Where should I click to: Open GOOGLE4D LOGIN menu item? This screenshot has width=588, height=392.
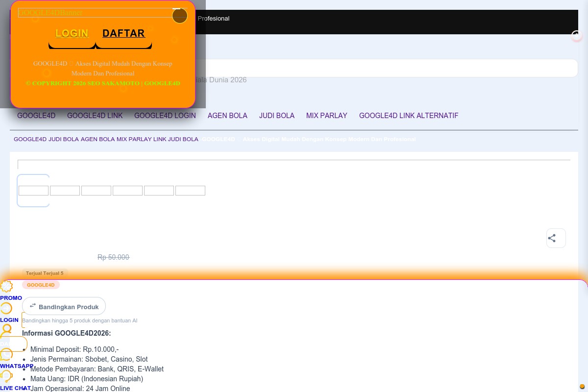point(165,116)
